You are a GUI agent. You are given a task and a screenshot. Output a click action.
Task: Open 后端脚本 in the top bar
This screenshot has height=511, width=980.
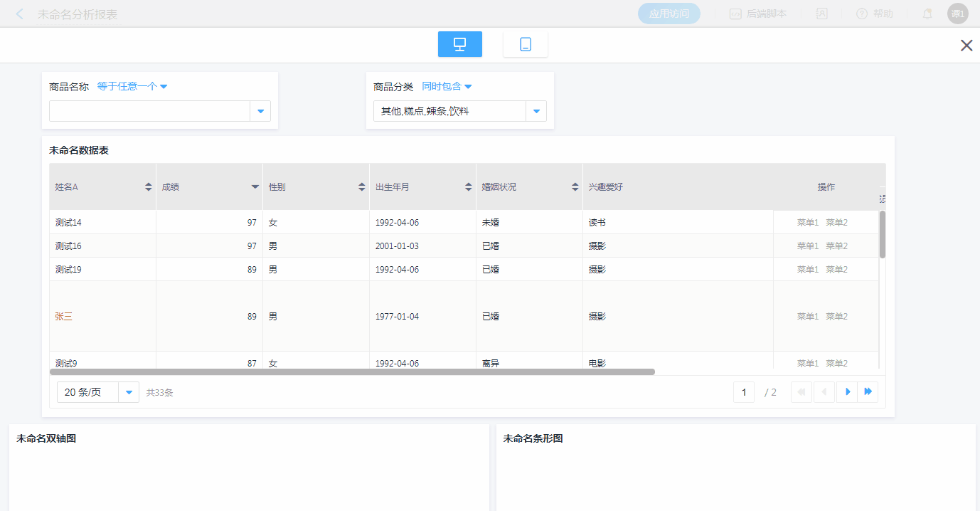click(758, 14)
